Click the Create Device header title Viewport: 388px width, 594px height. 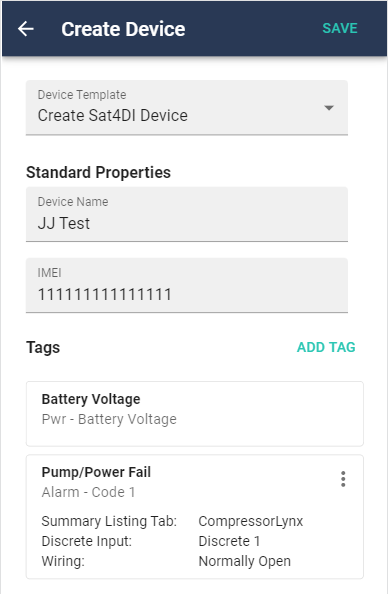coord(123,29)
